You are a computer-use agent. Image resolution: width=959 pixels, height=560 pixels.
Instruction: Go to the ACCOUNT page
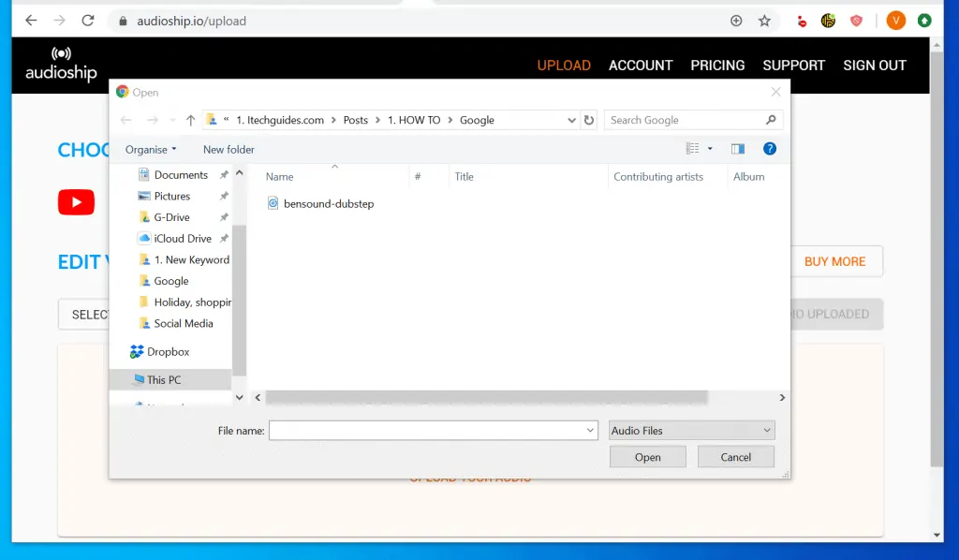641,66
